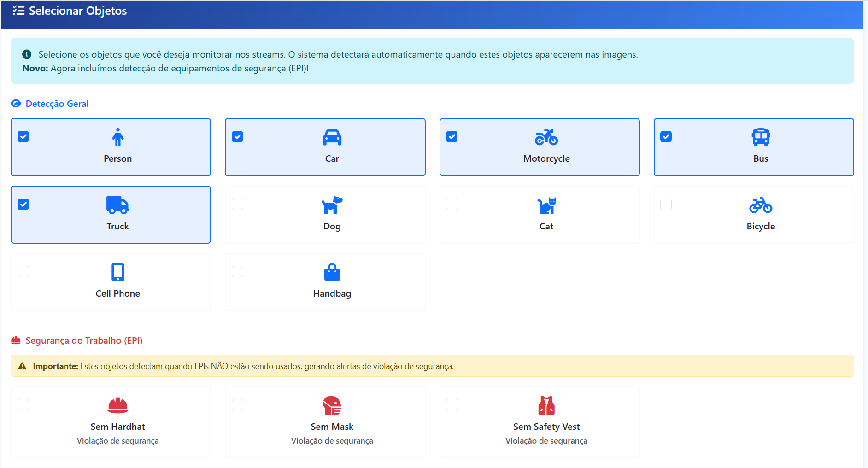Click the Bus icon

pos(760,137)
